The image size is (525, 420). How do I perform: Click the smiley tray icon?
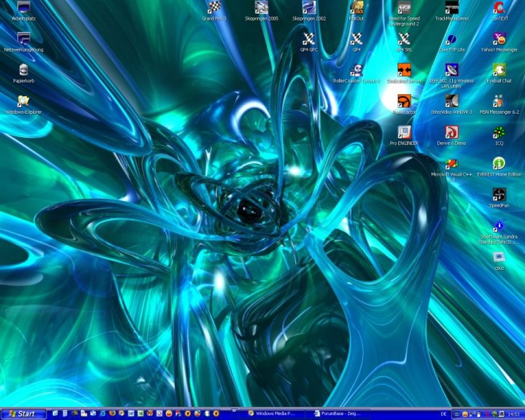coord(465,414)
